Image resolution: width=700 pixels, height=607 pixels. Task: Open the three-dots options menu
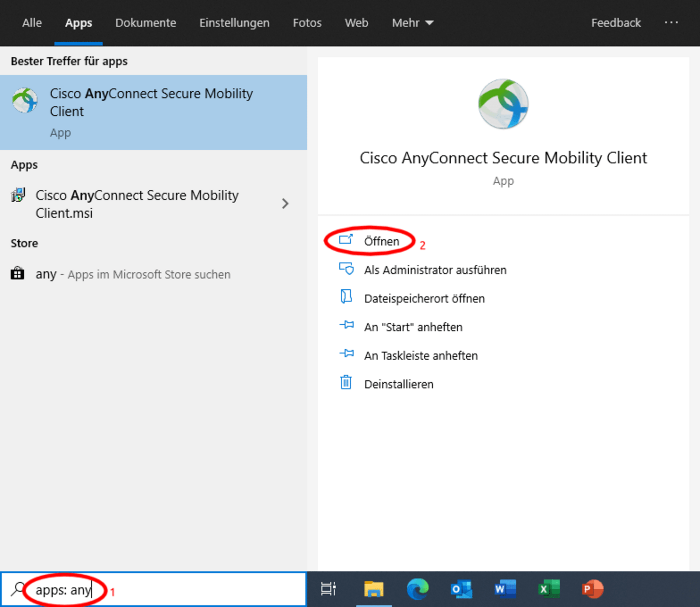point(671,23)
